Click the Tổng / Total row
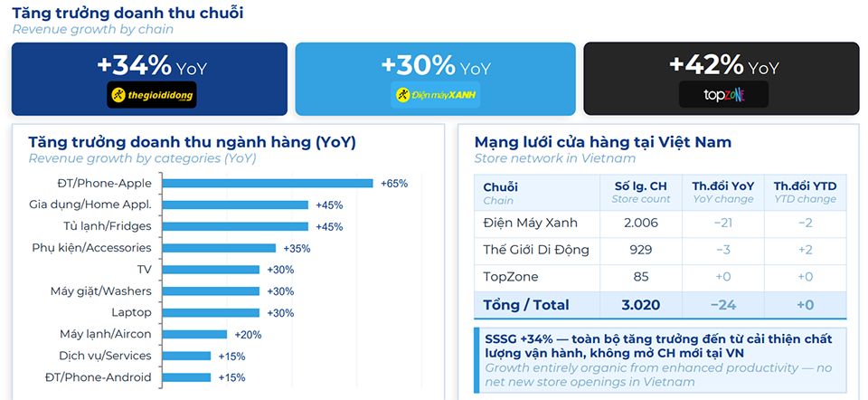This screenshot has height=400, width=868. pos(660,305)
